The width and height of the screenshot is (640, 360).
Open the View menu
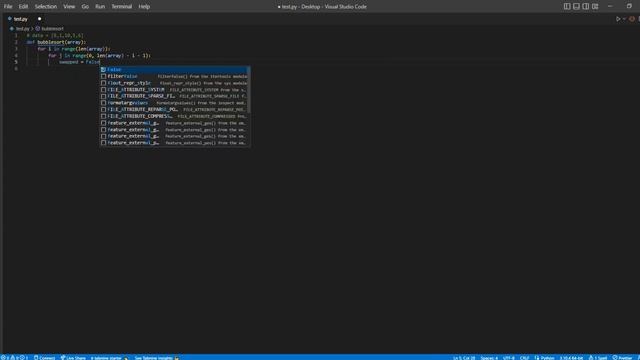point(69,7)
